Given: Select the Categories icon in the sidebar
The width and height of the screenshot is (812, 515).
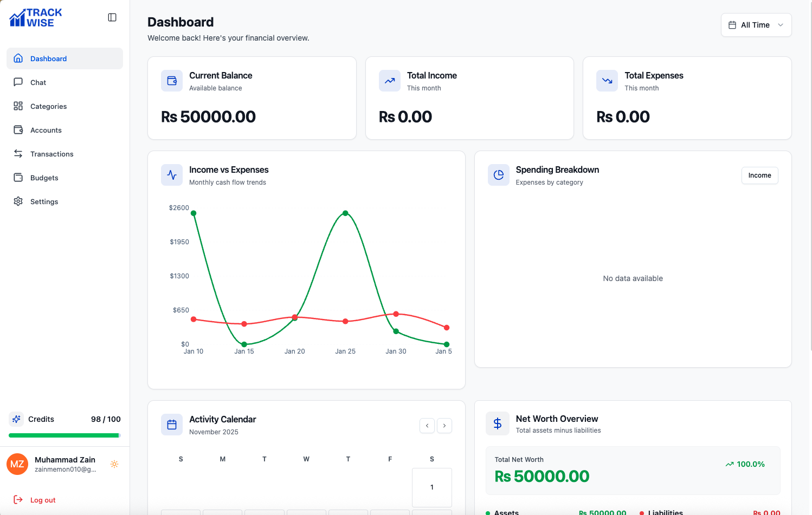Looking at the screenshot, I should point(18,106).
